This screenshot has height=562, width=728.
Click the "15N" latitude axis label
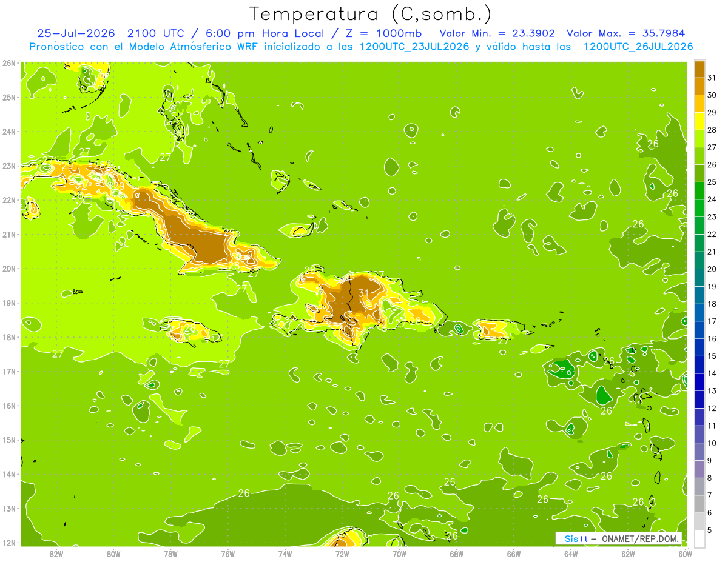[8, 440]
